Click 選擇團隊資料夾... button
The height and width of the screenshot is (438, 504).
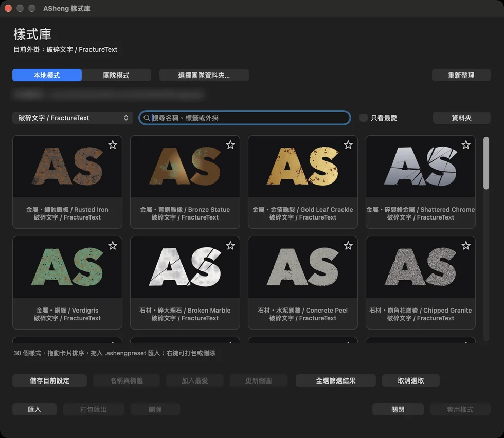click(204, 75)
